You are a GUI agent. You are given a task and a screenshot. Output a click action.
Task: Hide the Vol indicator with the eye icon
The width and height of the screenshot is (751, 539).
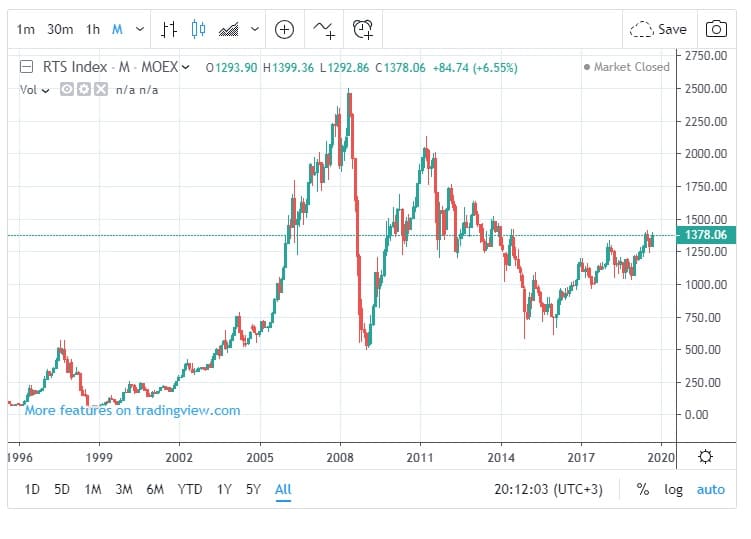coord(67,90)
